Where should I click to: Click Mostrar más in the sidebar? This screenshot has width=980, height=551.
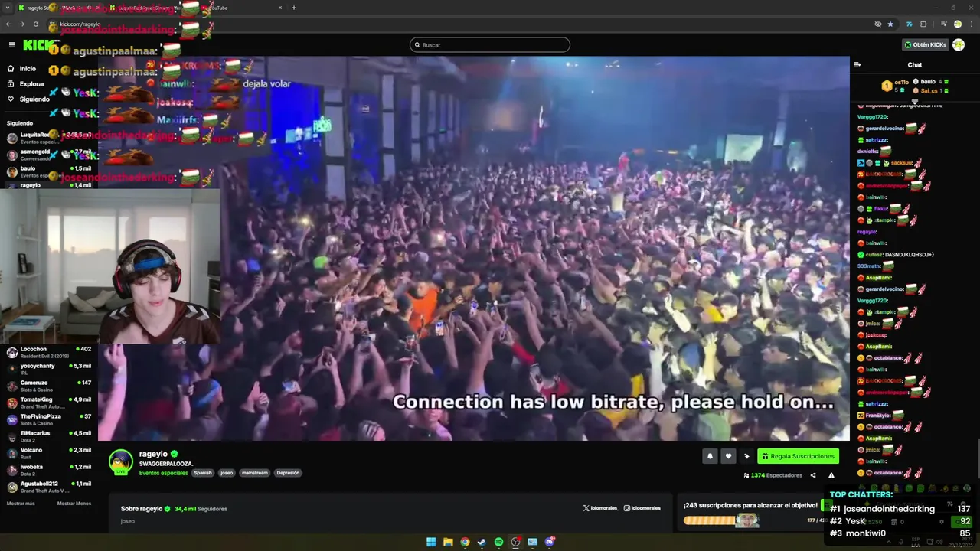[21, 504]
